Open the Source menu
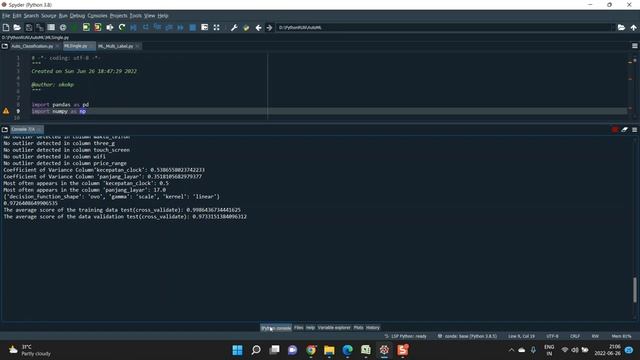The image size is (640, 360). (49, 16)
